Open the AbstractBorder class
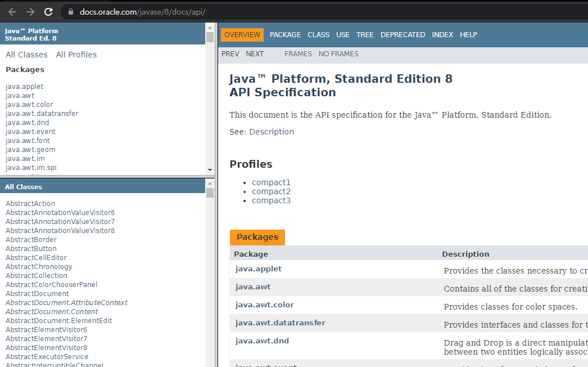This screenshot has height=367, width=588. pyautogui.click(x=31, y=240)
